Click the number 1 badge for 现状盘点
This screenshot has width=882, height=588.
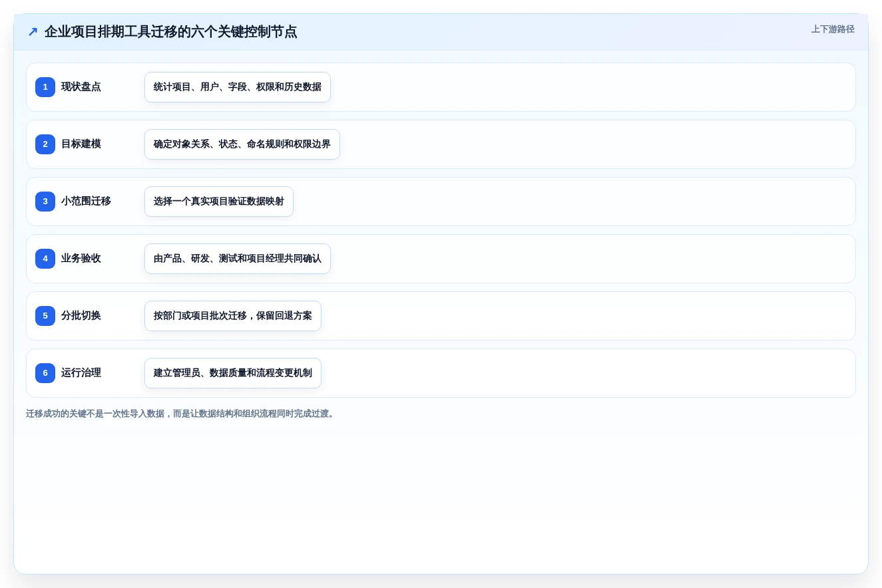point(45,87)
